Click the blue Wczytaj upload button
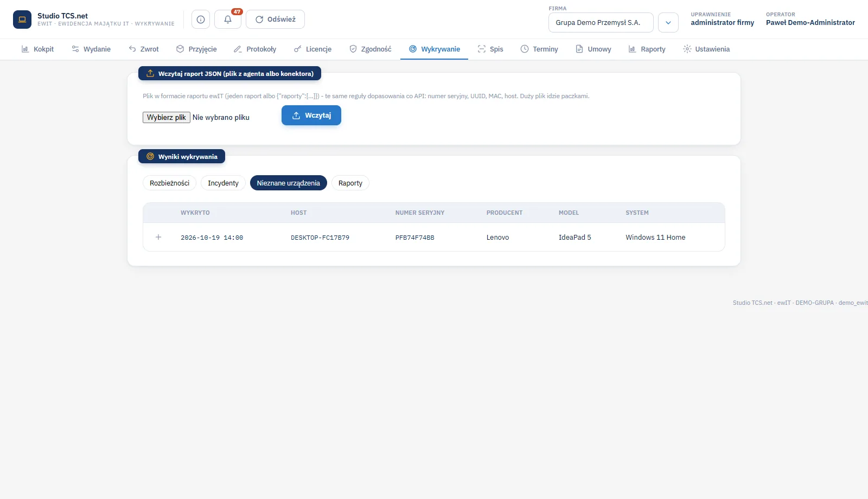The width and height of the screenshot is (868, 499). pyautogui.click(x=311, y=116)
